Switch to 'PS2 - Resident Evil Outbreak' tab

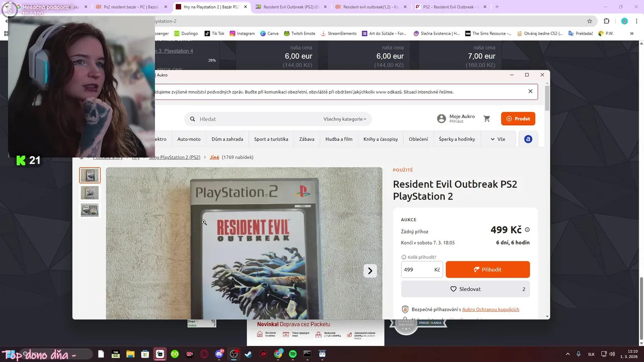450,7
